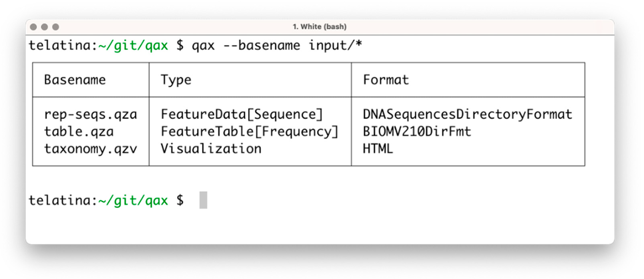The width and height of the screenshot is (644, 279).
Task: Click 'rep-seqs.qza' in the Basename column
Action: pos(90,114)
